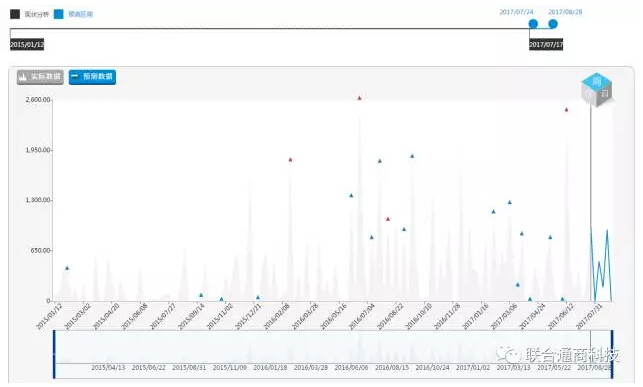Select the 2017/08/28 blue slider handle
643x387 pixels.
pos(553,24)
